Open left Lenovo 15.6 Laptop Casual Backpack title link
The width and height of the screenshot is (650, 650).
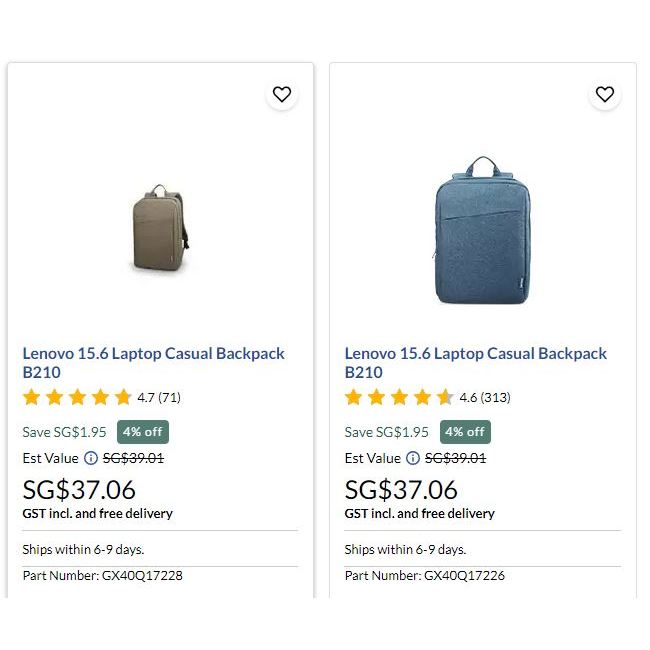point(153,362)
